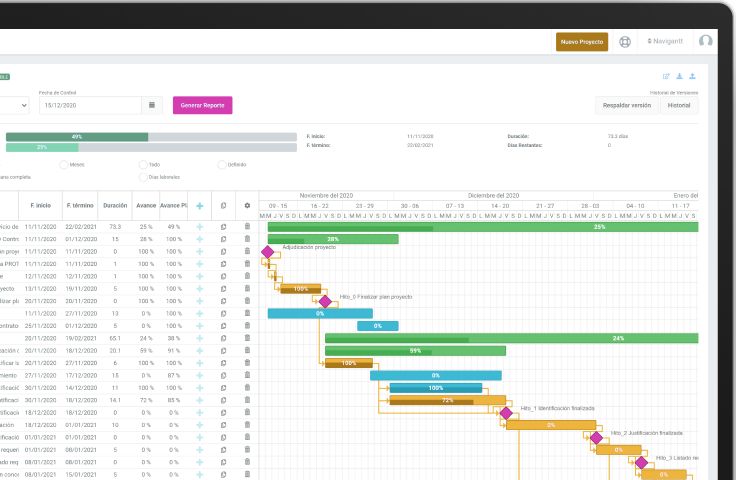Click the upload icon above Historial de Versiones
Viewport: 736px width, 480px height.
pos(692,76)
